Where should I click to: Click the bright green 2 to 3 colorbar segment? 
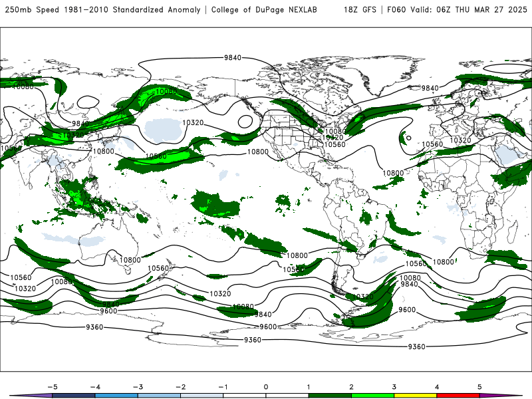coord(372,396)
